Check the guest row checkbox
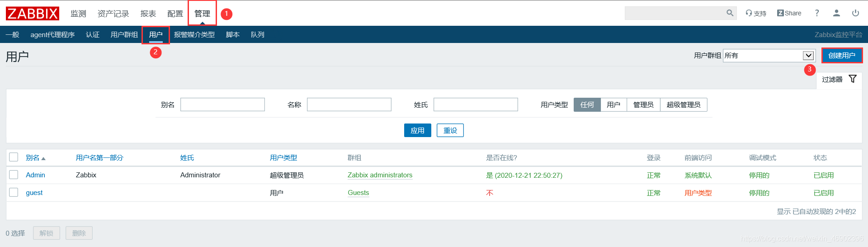Screen dimensions: 868x247 (x=14, y=192)
